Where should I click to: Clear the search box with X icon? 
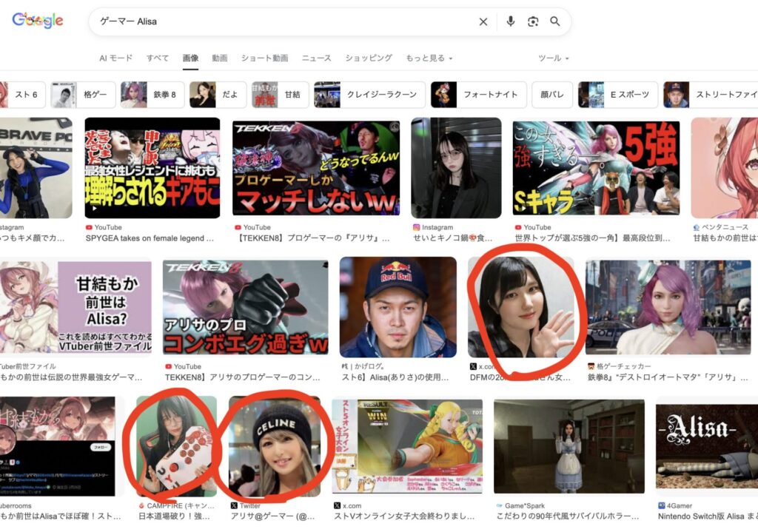[x=483, y=21]
